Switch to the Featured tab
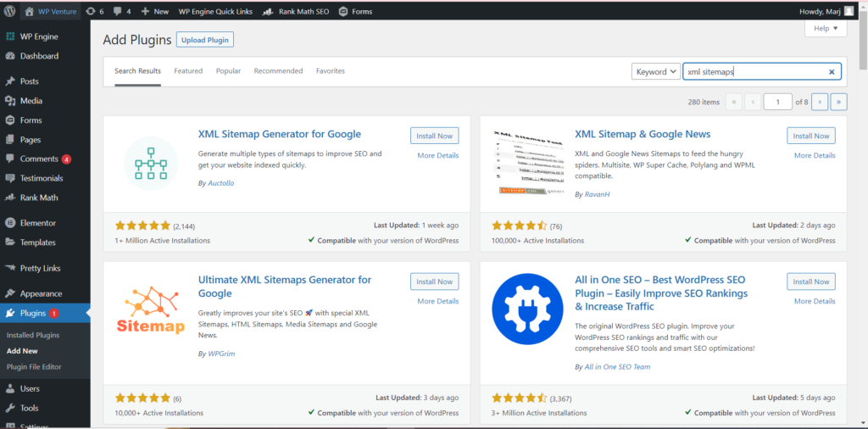868x429 pixels. click(x=188, y=71)
